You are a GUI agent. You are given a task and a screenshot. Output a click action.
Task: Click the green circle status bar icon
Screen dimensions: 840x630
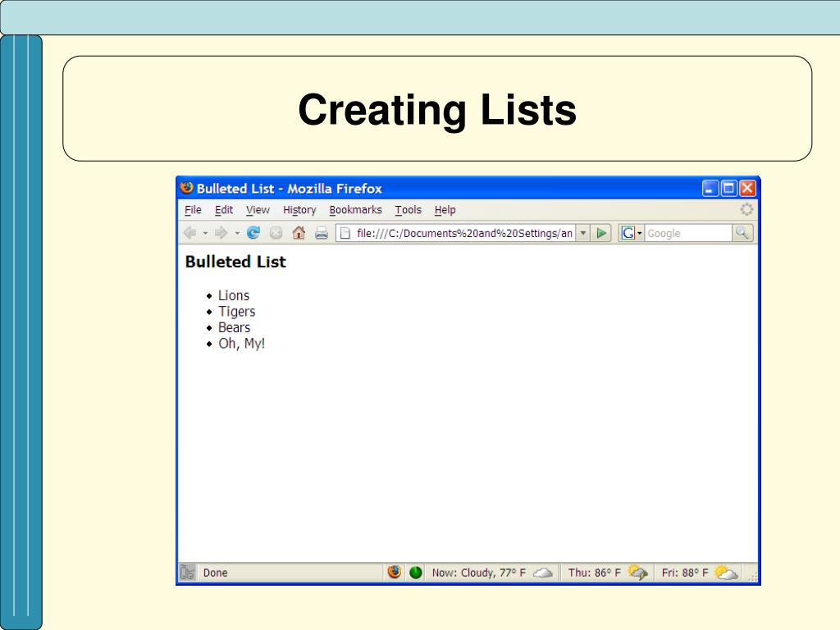click(416, 573)
